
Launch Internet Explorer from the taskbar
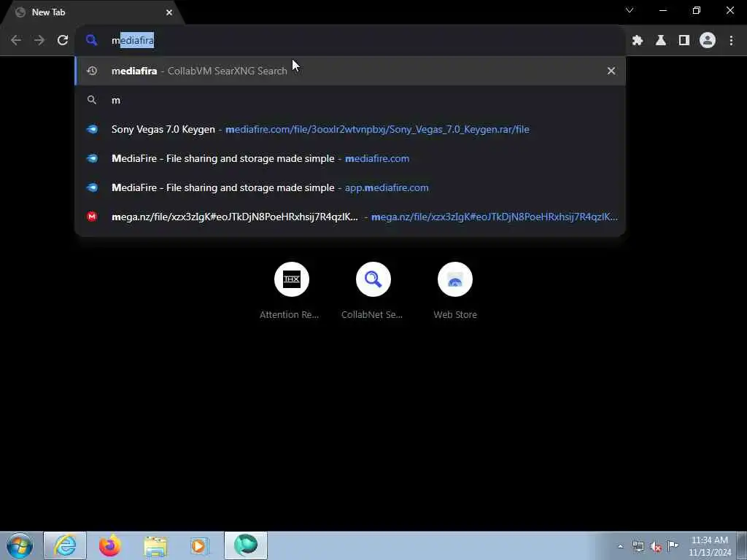[x=65, y=545]
